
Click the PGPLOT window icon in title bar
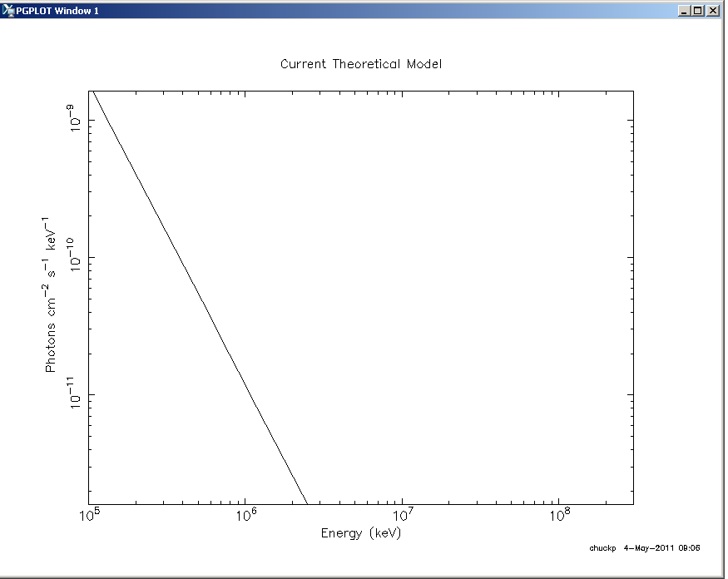click(8, 10)
